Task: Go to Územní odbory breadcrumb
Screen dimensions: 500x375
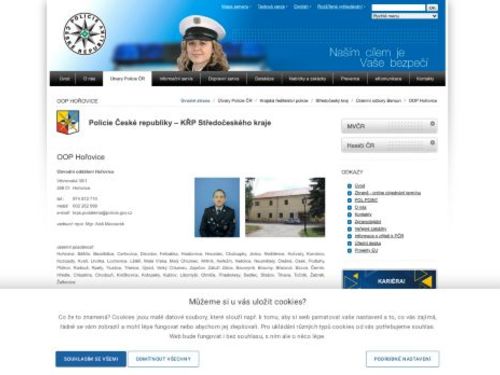Action: tap(378, 101)
